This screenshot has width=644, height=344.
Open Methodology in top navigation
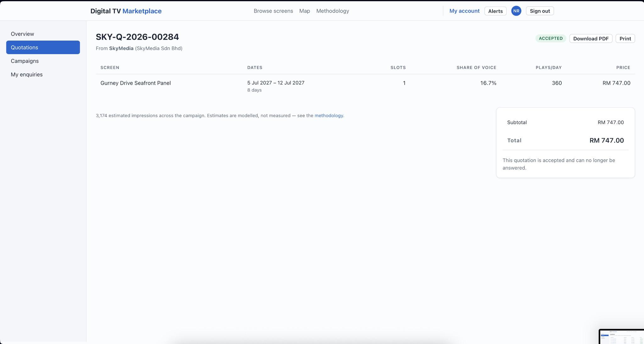332,11
